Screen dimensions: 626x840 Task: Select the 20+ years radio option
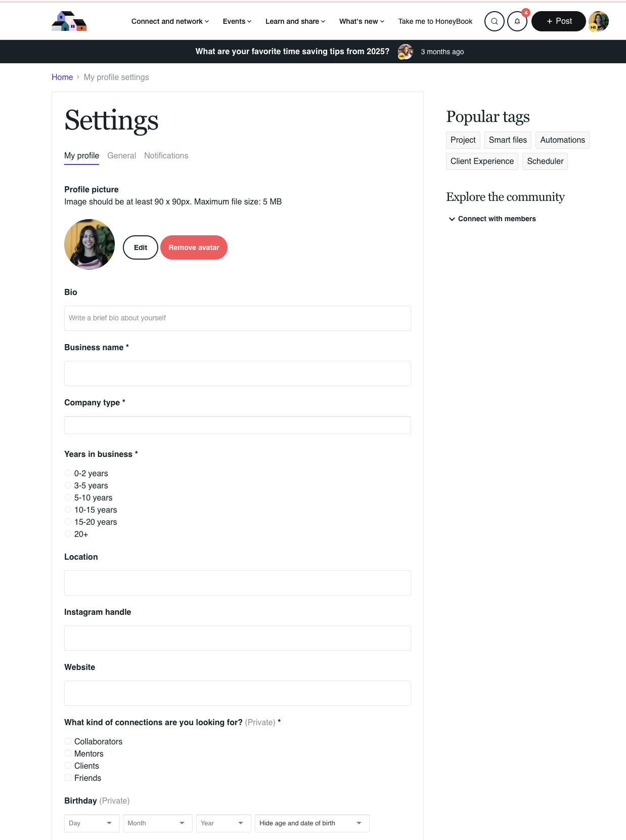tap(68, 534)
